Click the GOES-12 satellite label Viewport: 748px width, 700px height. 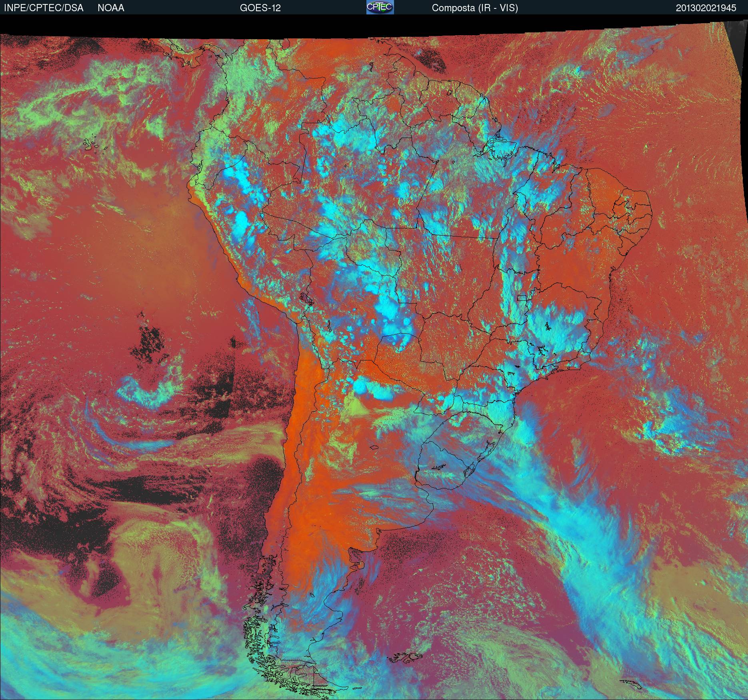[x=260, y=8]
